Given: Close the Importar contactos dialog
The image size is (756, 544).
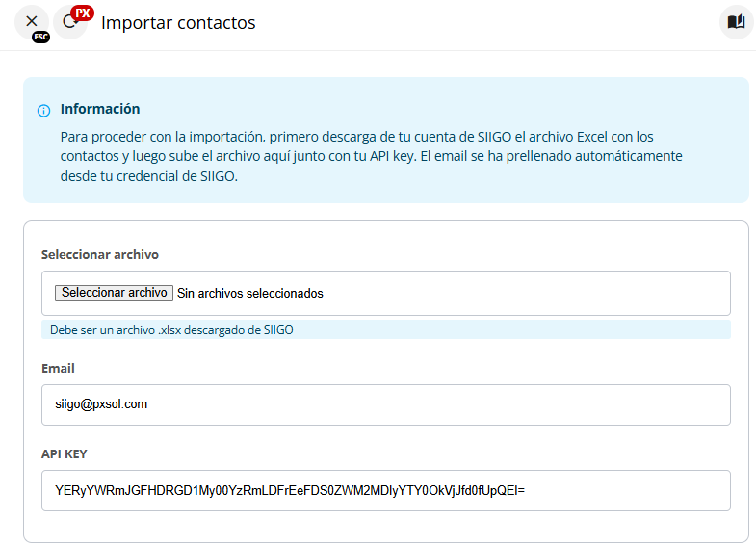Looking at the screenshot, I should click(x=32, y=20).
